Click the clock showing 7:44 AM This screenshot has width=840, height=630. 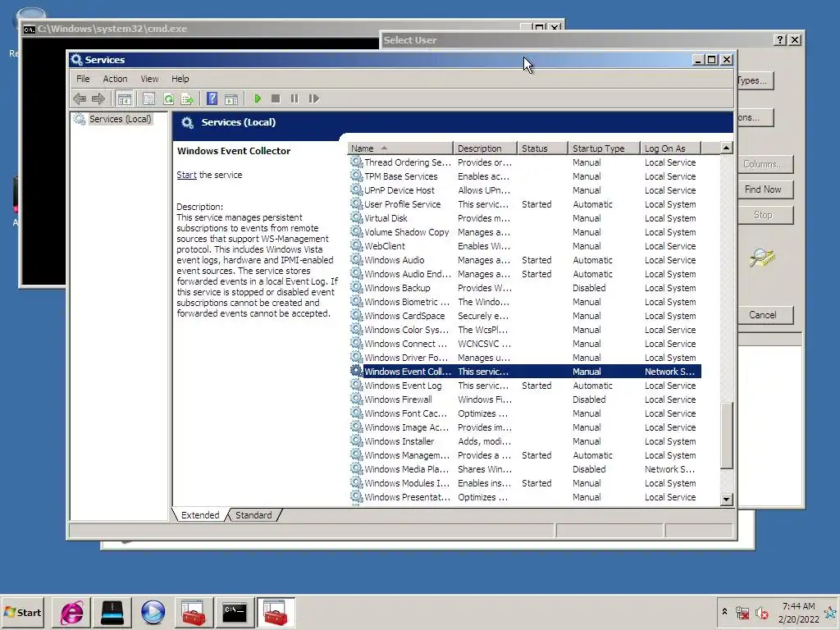coord(798,606)
